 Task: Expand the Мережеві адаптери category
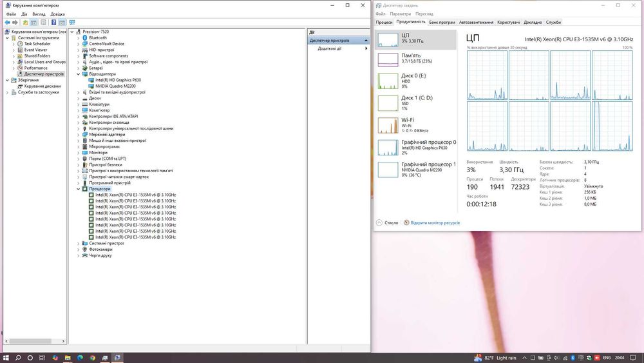coord(79,134)
